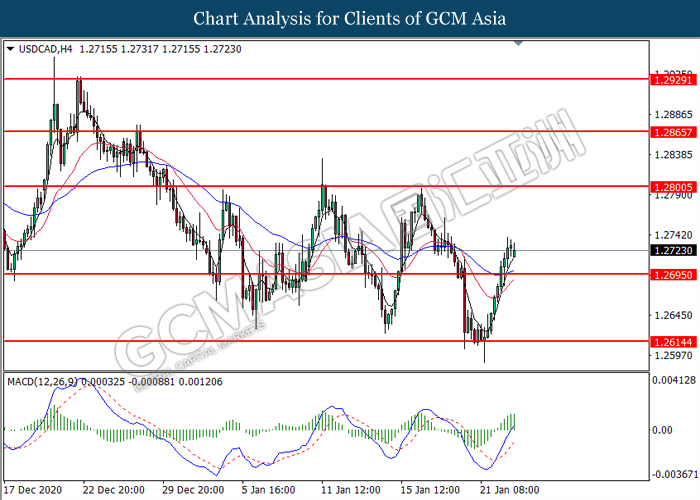Click the 1.28005 red price tag
700x500 pixels.
tap(671, 186)
